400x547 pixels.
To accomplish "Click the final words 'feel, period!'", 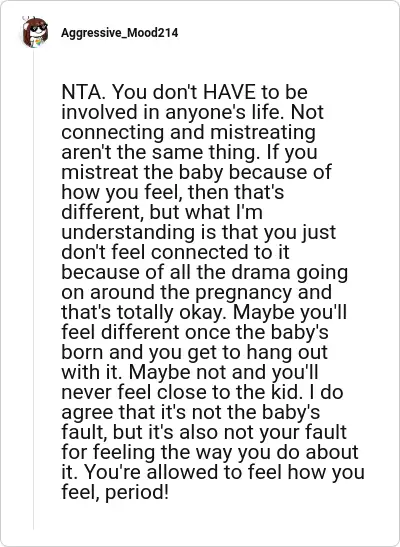I will (115, 492).
